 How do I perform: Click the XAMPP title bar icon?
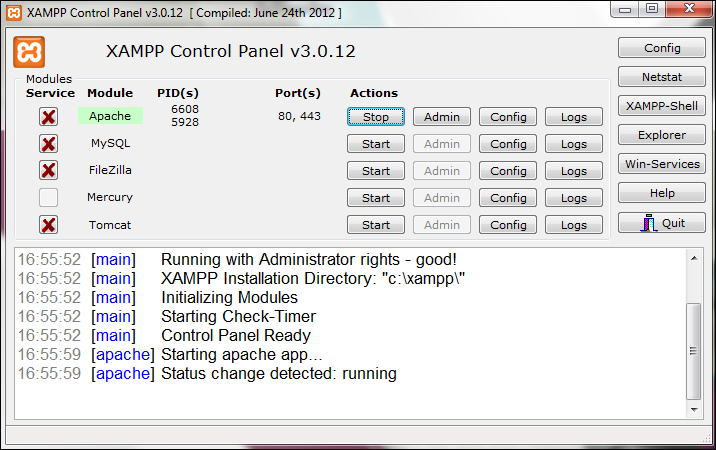14,13
